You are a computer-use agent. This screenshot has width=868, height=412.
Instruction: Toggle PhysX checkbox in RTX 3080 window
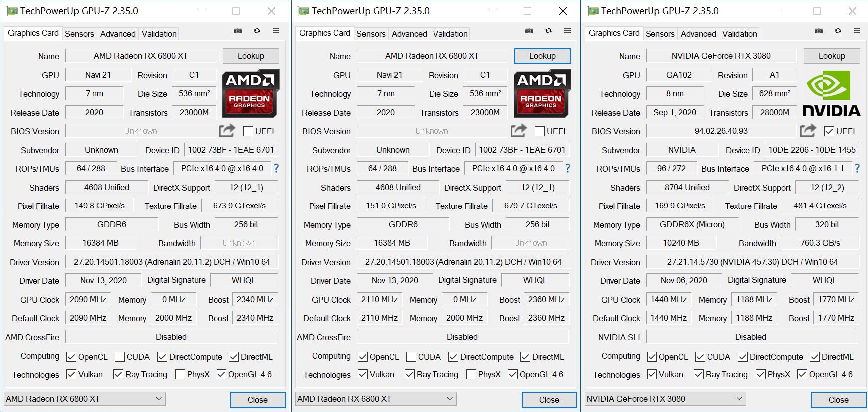(x=761, y=374)
